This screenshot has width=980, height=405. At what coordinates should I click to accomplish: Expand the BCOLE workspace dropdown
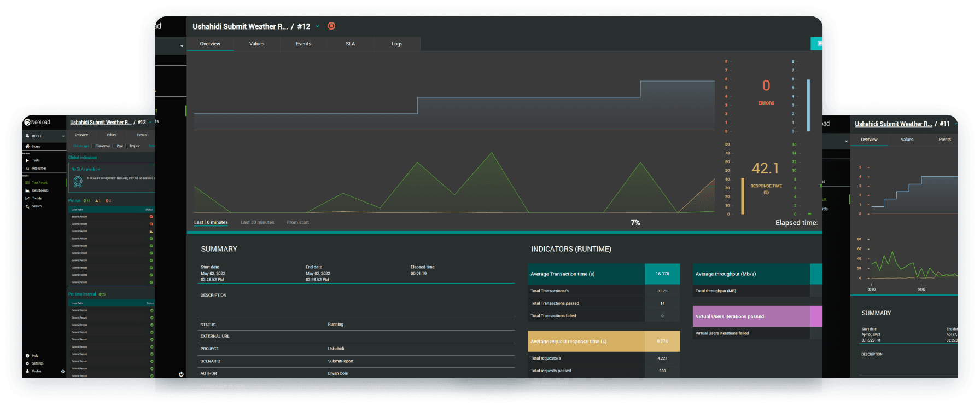pyautogui.click(x=63, y=136)
